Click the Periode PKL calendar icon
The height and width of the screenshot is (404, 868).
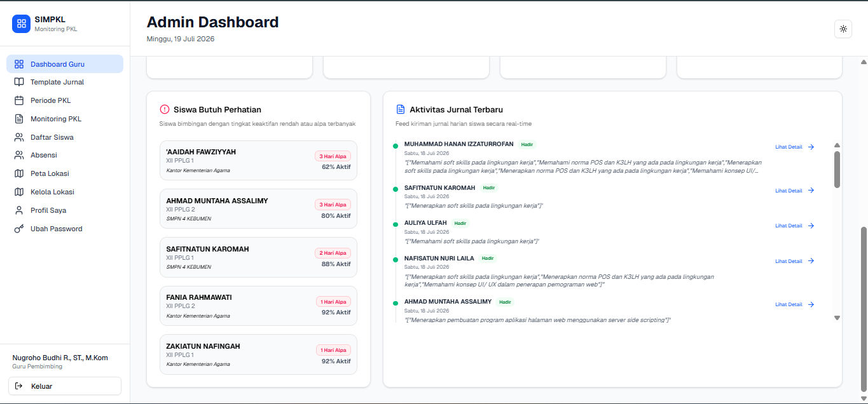(19, 100)
